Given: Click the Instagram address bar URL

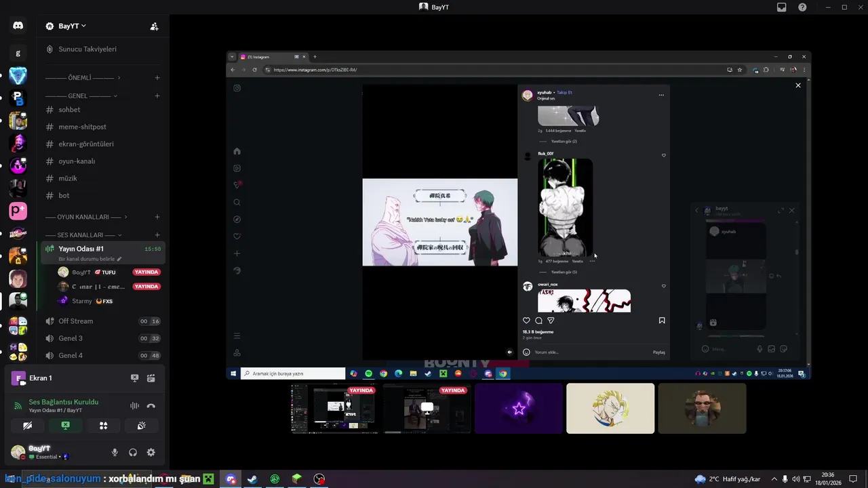Looking at the screenshot, I should pos(315,70).
